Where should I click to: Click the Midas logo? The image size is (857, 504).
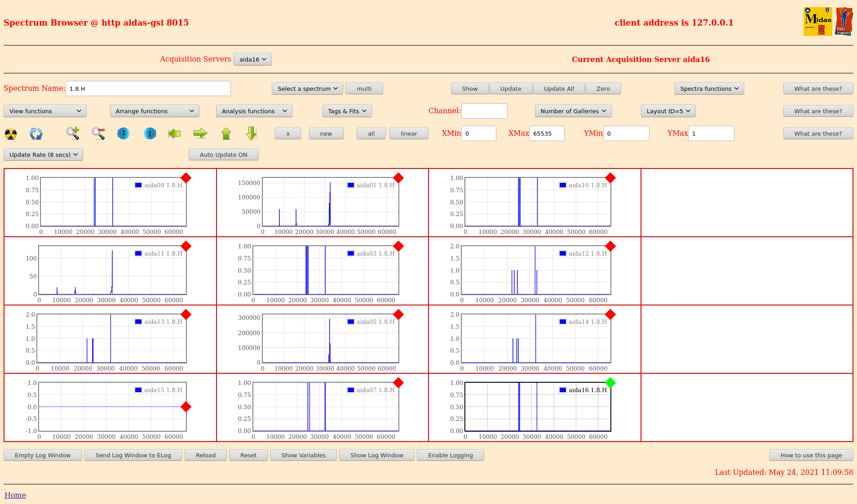817,22
